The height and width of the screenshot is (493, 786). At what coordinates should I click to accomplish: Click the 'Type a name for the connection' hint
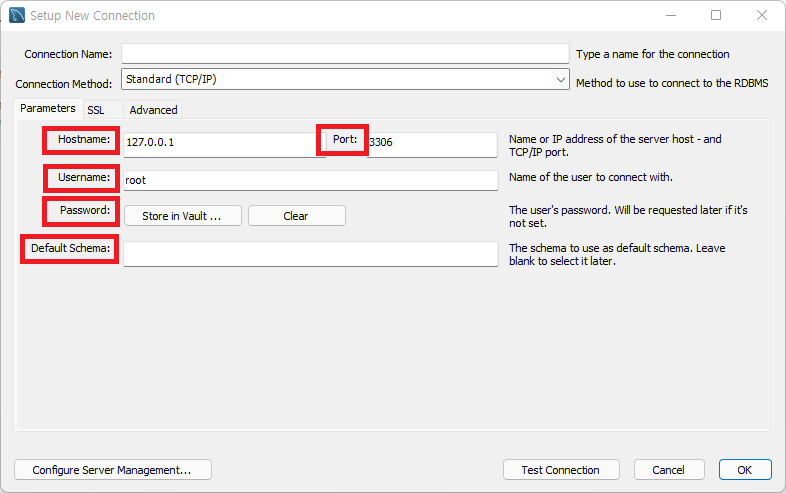653,54
